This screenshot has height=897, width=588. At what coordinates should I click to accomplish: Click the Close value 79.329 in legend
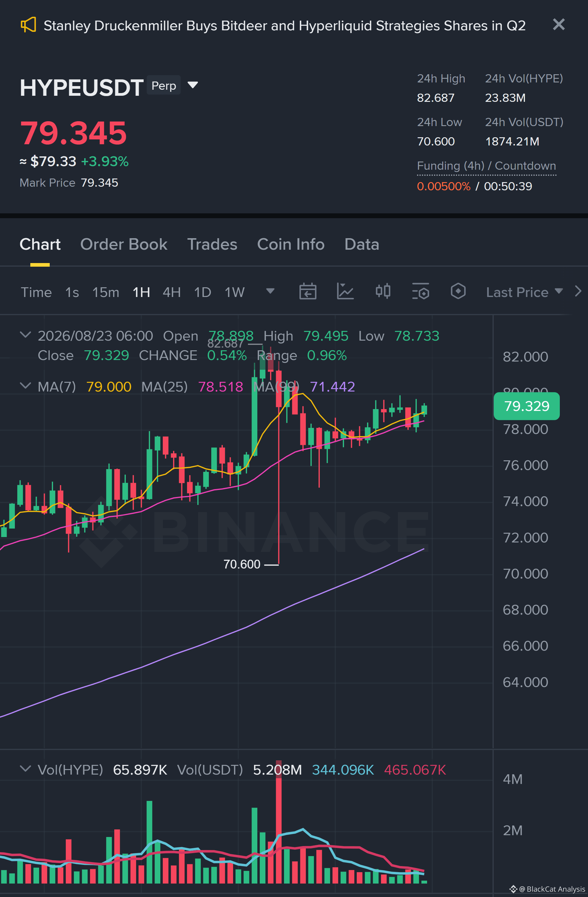[106, 355]
